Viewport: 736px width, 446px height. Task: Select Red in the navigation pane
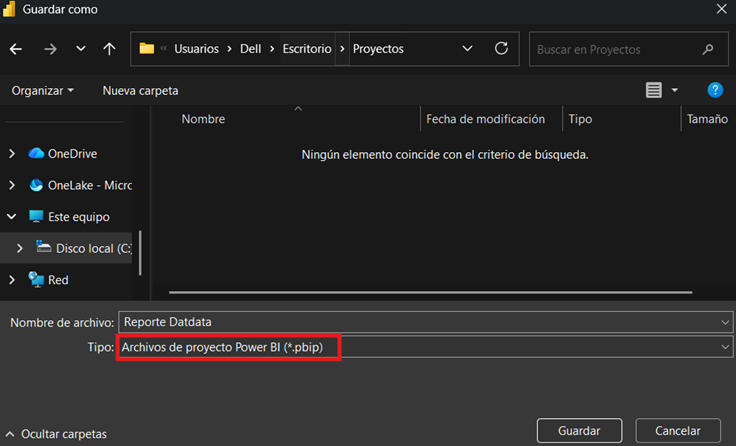click(x=58, y=280)
